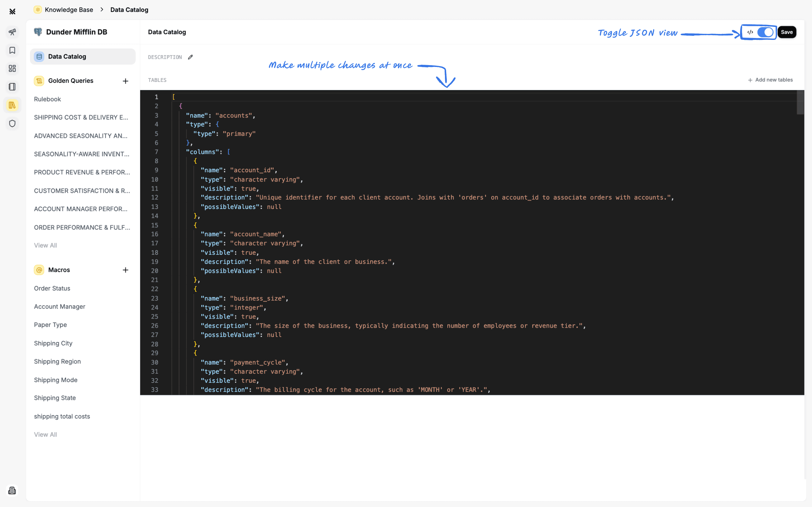The height and width of the screenshot is (507, 812).
Task: Open the dashboard grid icon in sidebar
Action: pyautogui.click(x=12, y=69)
